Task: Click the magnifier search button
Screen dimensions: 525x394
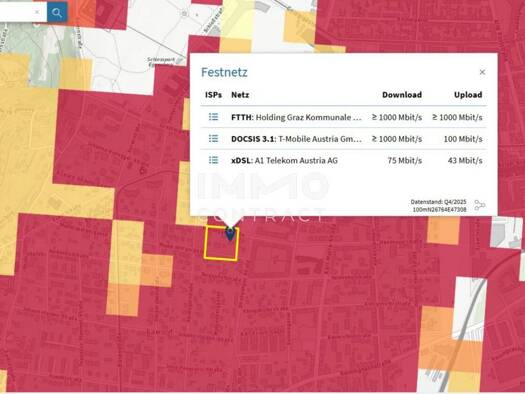Action: tap(57, 12)
